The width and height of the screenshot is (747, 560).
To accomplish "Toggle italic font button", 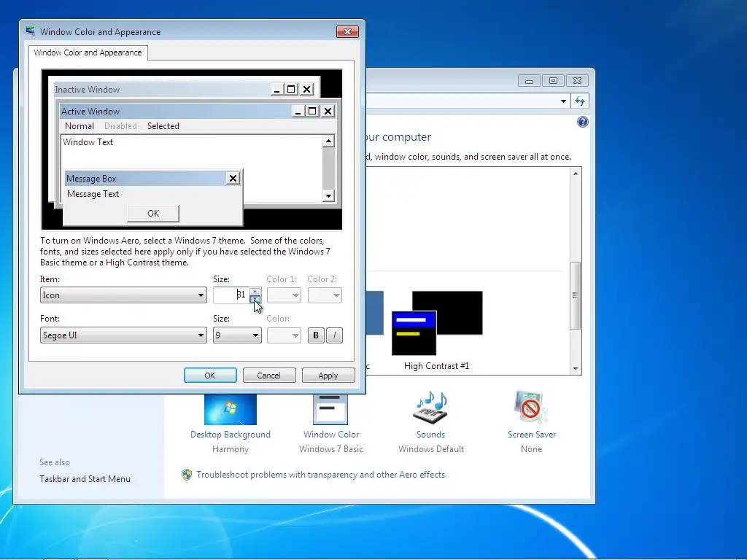I will pos(334,335).
